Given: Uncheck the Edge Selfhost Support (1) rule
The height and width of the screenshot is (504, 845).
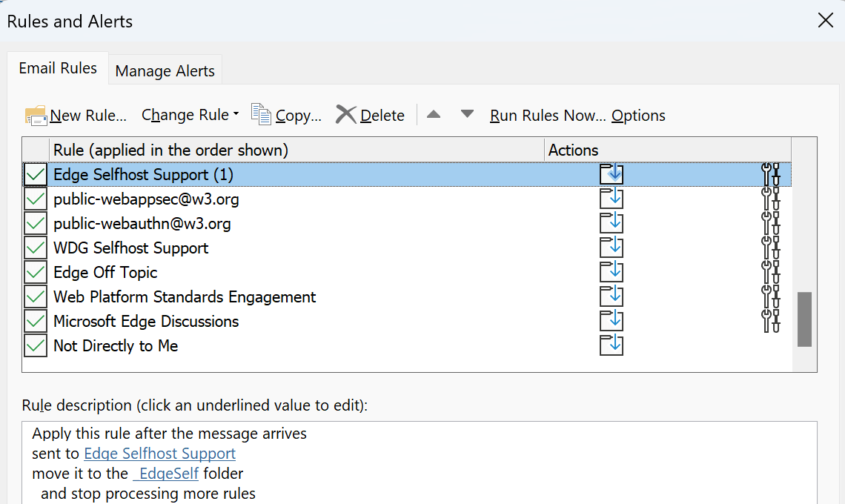Looking at the screenshot, I should tap(36, 174).
